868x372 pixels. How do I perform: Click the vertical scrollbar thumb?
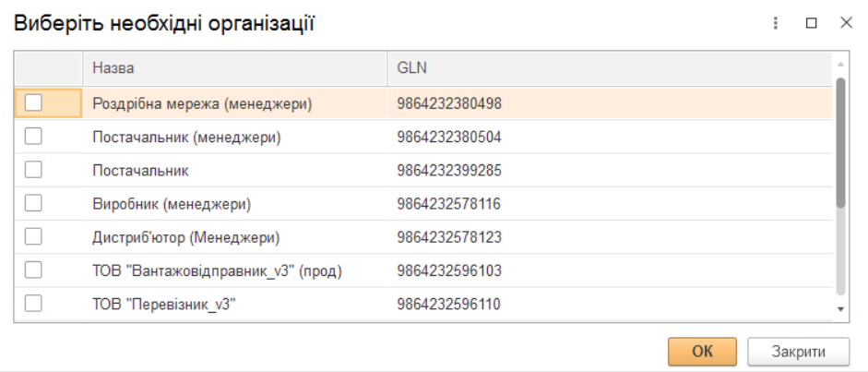pos(839,143)
